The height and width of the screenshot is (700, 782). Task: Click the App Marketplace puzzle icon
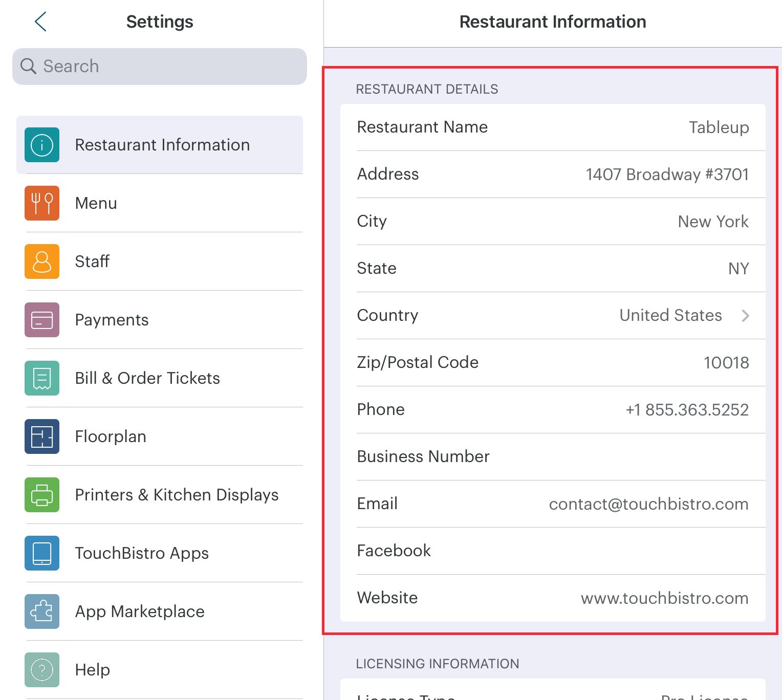tap(42, 611)
